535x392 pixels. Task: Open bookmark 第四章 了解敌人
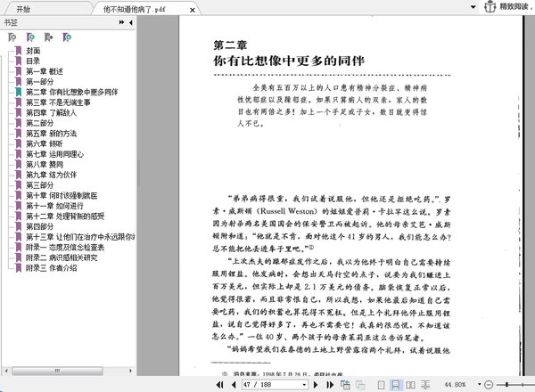click(x=51, y=112)
